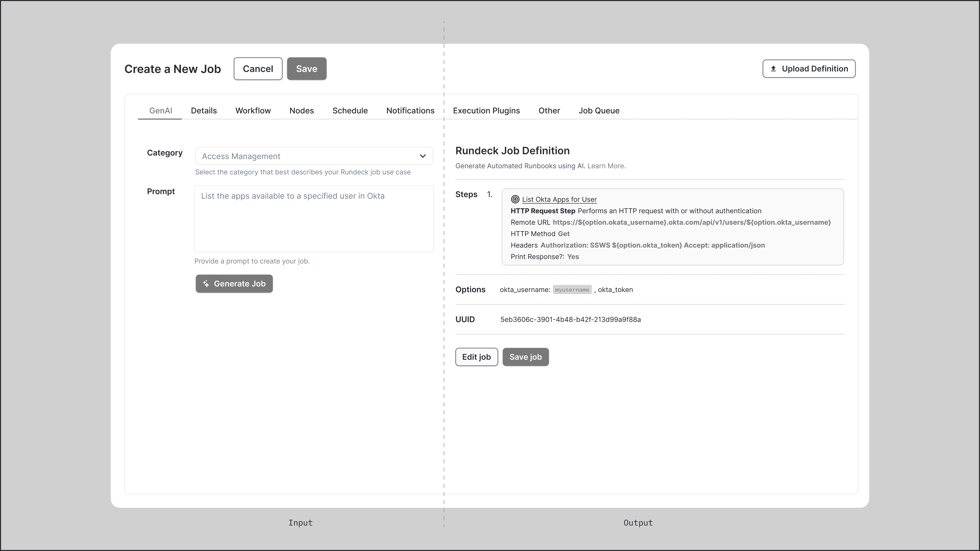Select the myusername value chip in Options
Viewport: 980px width, 551px height.
[x=572, y=289]
